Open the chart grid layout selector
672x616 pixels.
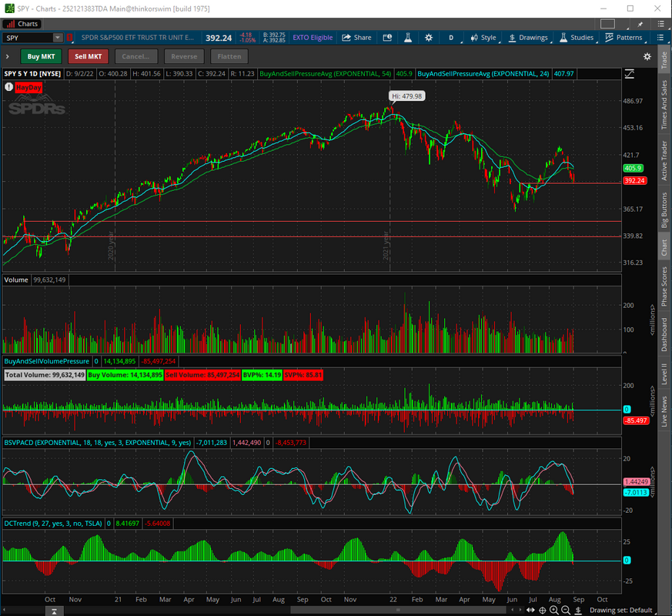[607, 24]
